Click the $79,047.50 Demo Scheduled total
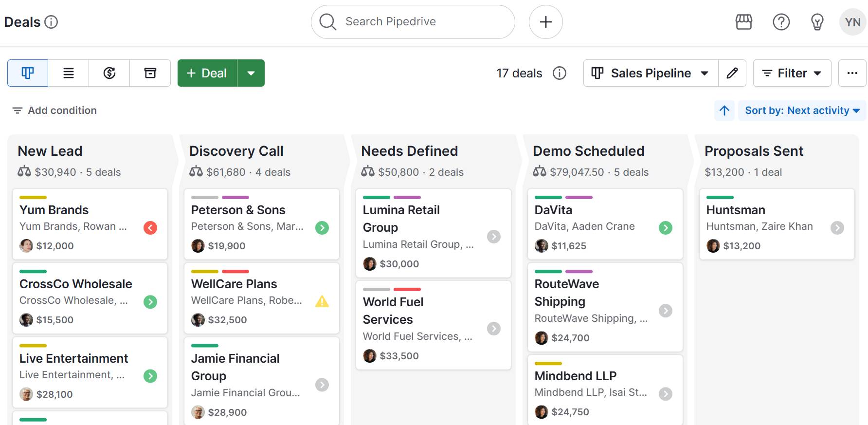 [577, 172]
